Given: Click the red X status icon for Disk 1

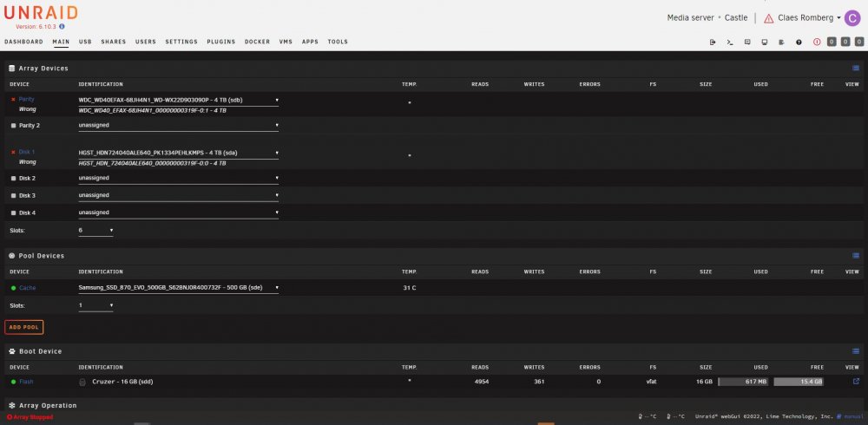Looking at the screenshot, I should 13,152.
